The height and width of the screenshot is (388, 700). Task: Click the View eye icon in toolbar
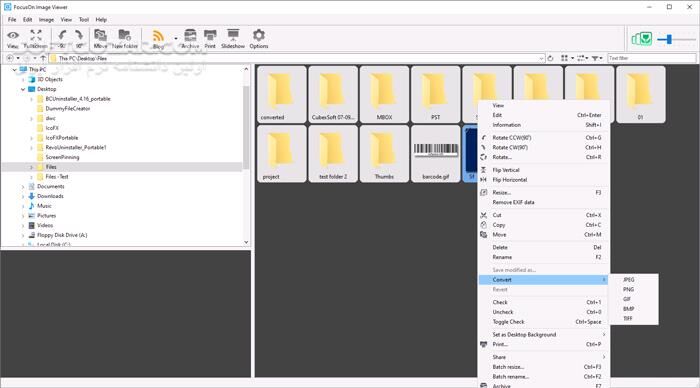(13, 38)
